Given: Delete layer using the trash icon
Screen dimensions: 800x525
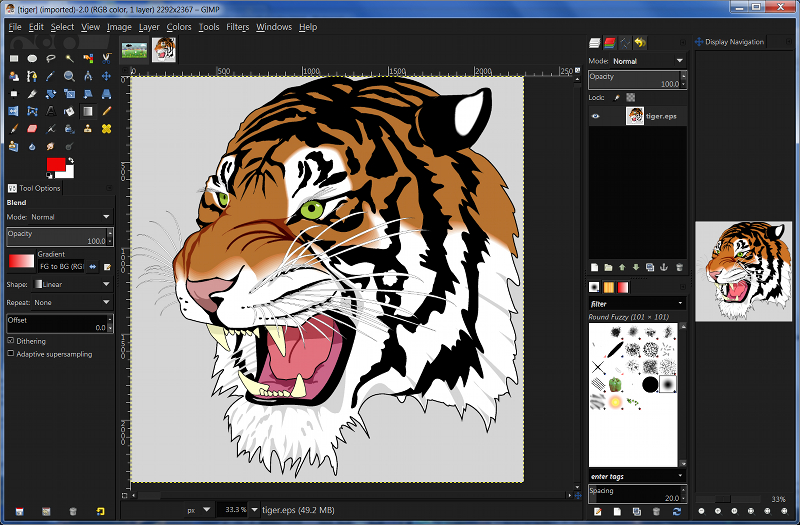Looking at the screenshot, I should pyautogui.click(x=679, y=267).
